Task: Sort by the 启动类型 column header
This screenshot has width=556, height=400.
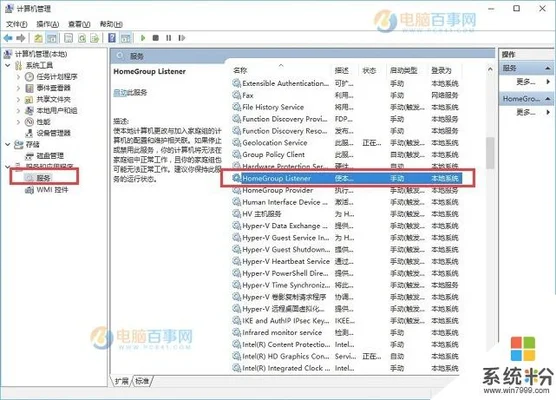Action: tap(407, 70)
